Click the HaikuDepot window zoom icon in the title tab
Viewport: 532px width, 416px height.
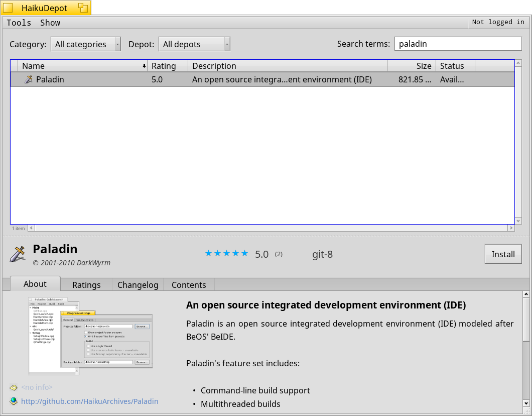point(83,8)
